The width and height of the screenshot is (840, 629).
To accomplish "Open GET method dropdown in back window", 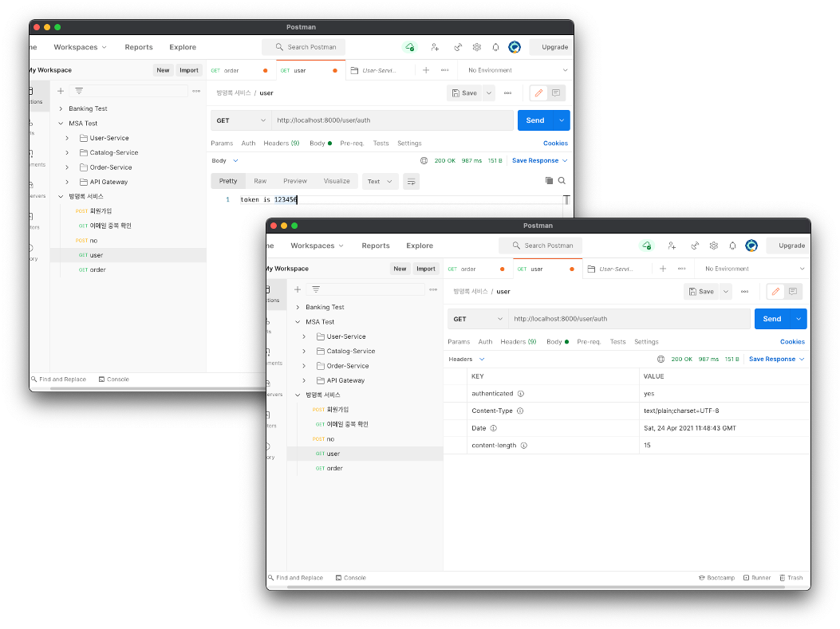I will 241,120.
